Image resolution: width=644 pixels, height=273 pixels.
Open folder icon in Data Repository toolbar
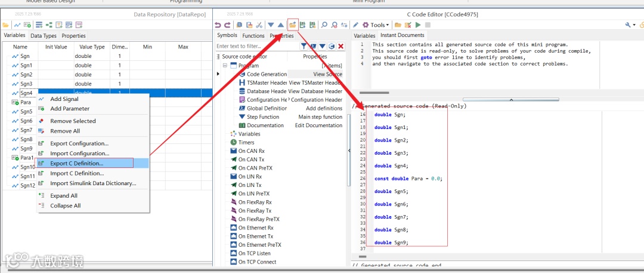(5, 25)
